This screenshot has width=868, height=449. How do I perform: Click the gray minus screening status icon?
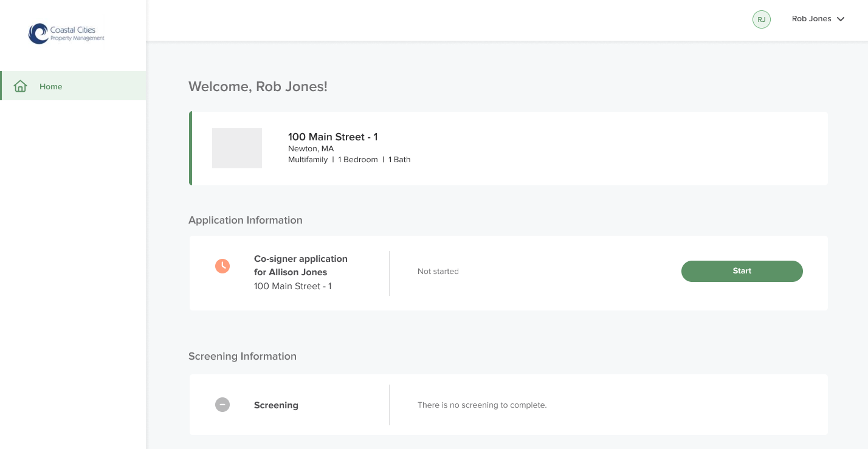click(222, 404)
